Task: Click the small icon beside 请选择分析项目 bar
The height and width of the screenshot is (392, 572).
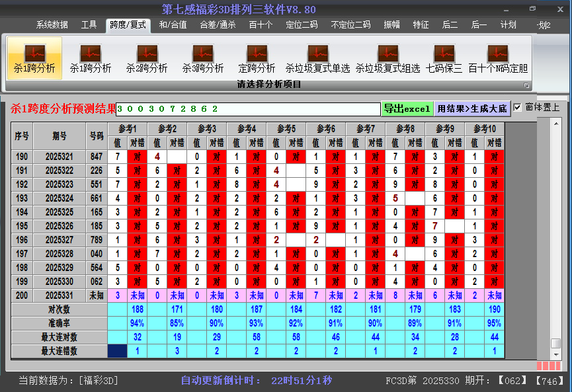Action: 528,85
